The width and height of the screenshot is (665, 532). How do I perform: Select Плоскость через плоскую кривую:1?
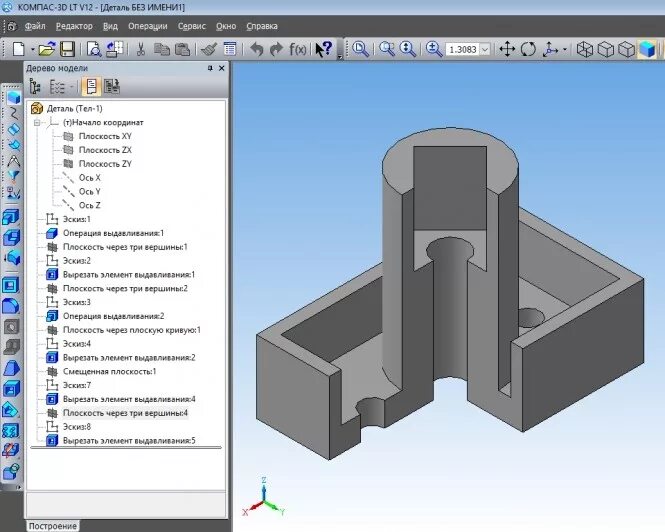(x=132, y=330)
